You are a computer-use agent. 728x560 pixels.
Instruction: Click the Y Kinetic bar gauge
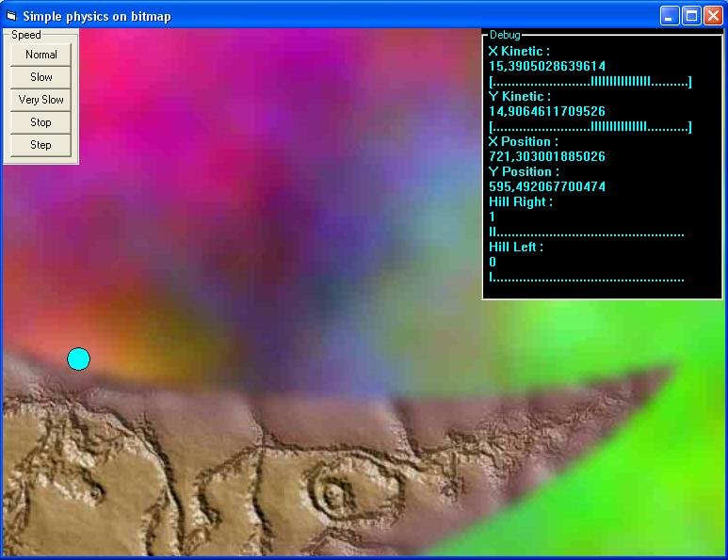pyautogui.click(x=590, y=127)
